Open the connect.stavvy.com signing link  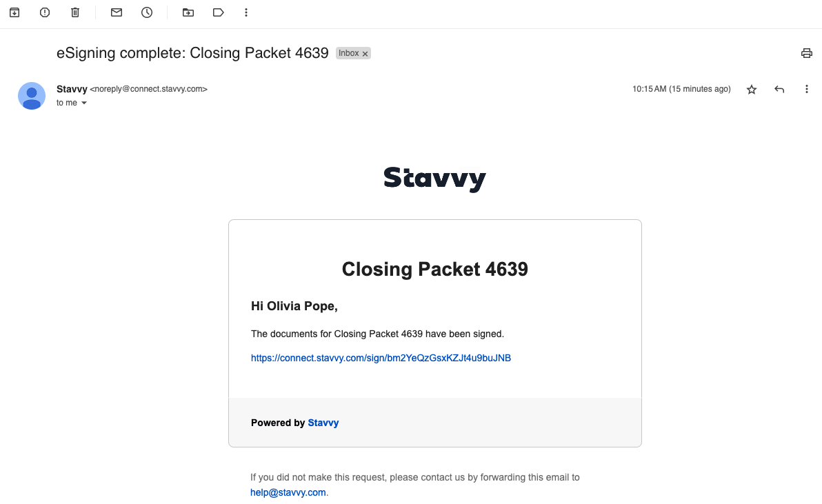[x=381, y=358]
